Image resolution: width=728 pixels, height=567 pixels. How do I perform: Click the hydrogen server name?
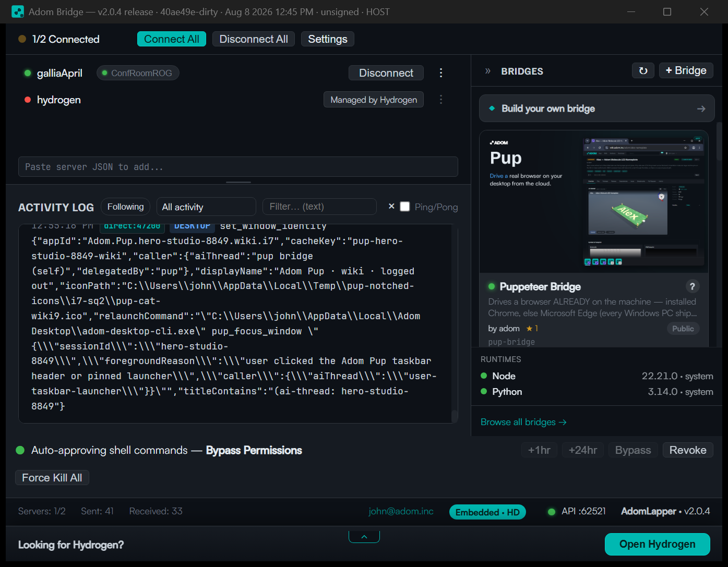pos(58,100)
